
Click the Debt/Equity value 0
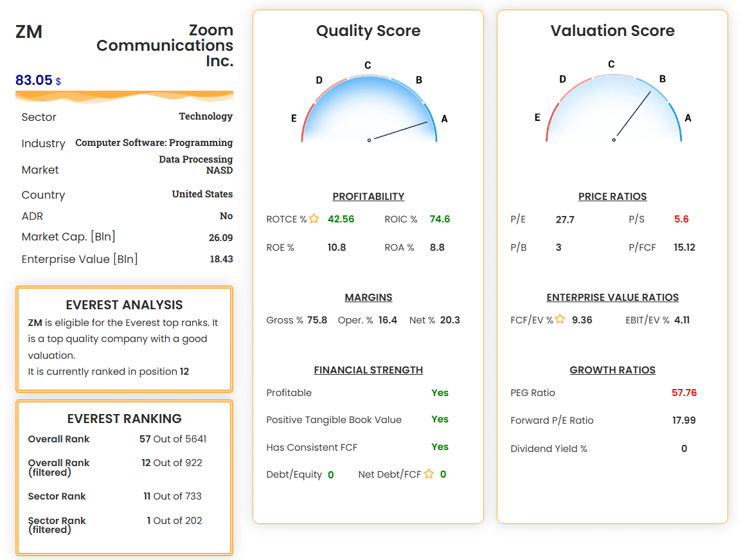331,474
